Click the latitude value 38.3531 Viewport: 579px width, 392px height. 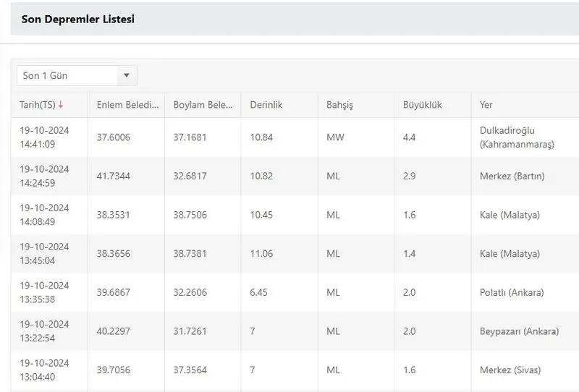coord(113,215)
